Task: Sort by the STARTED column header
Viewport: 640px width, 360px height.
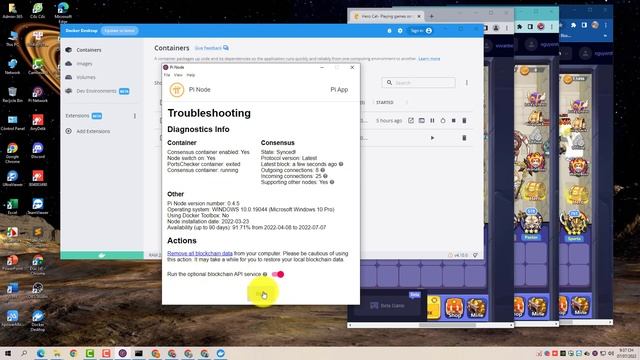Action: click(384, 102)
